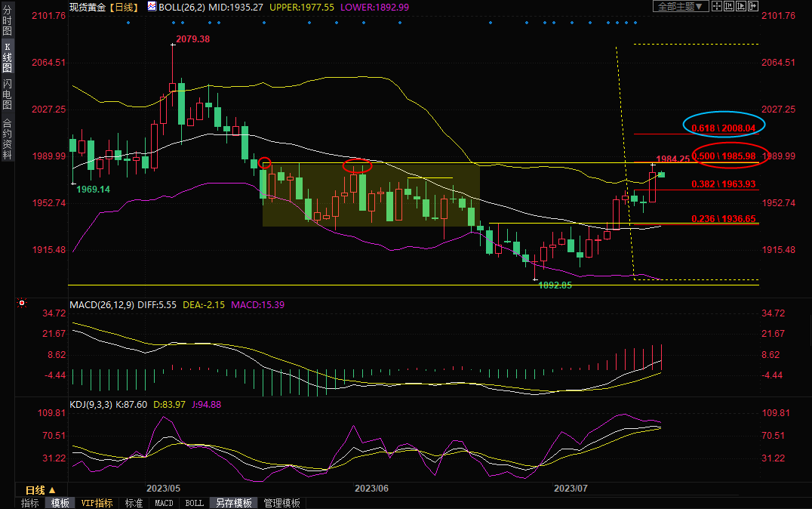The width and height of the screenshot is (812, 509).
Task: Choose the 标准 template
Action: pyautogui.click(x=134, y=503)
